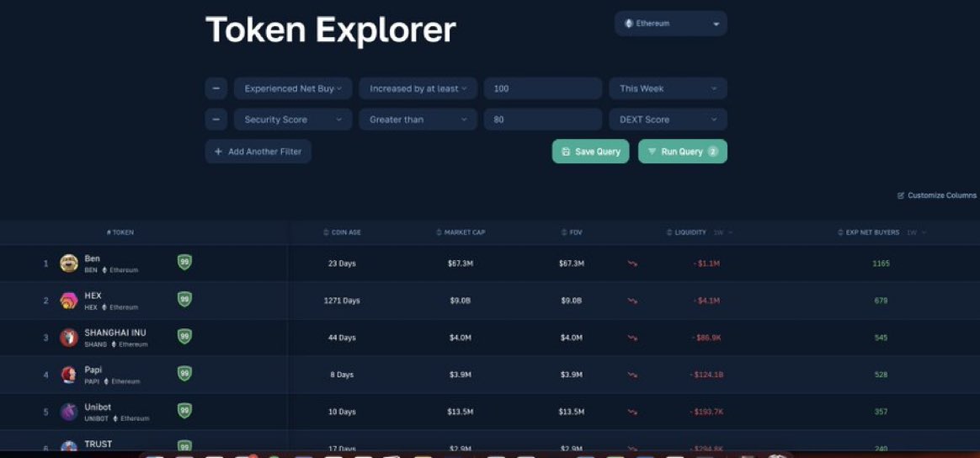This screenshot has height=458, width=980.
Task: Sort by the Token column header
Action: pos(120,232)
